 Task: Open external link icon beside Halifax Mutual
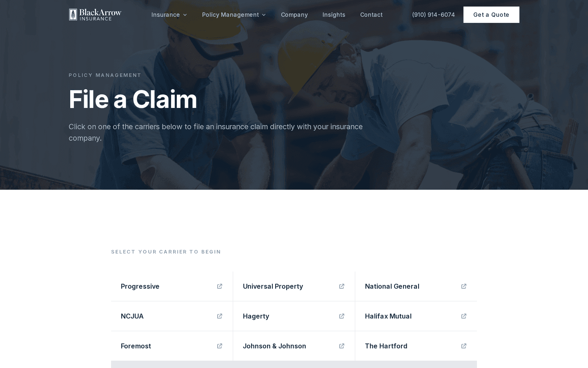(464, 316)
